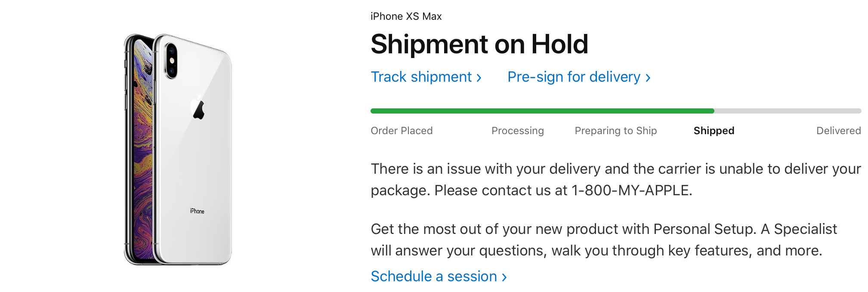
Task: Select the bold Shipped status step
Action: pyautogui.click(x=714, y=131)
